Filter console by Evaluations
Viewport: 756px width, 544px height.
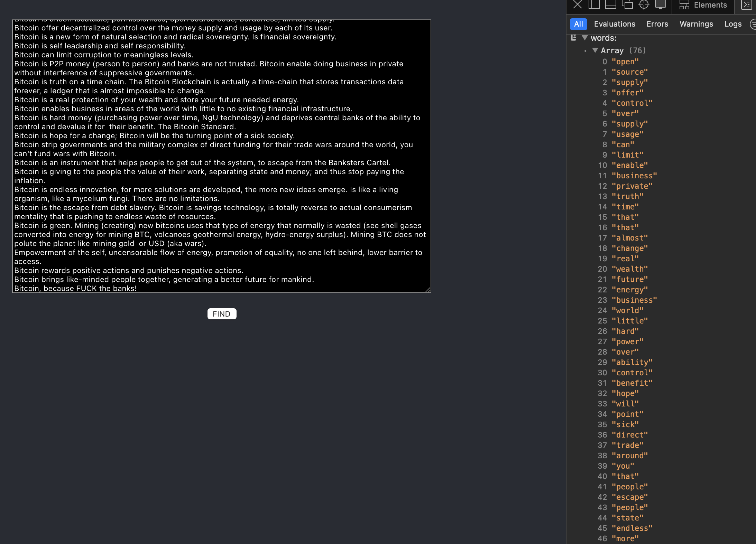[x=615, y=24]
